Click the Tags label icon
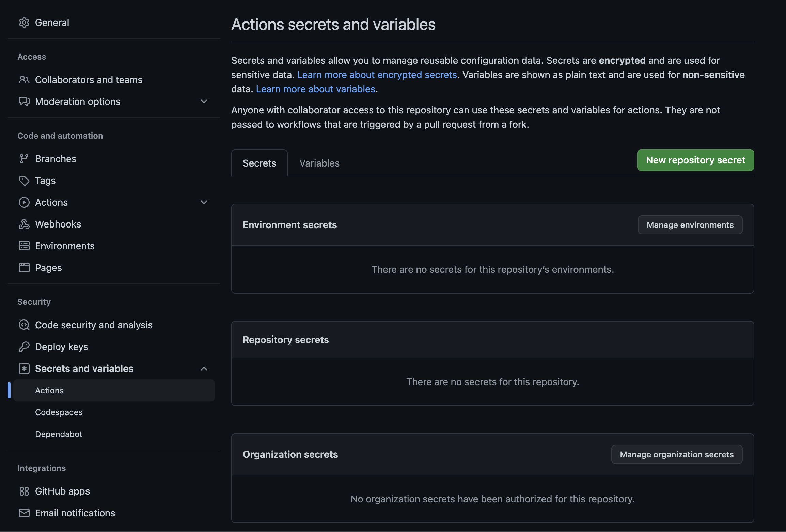The height and width of the screenshot is (532, 786). pos(24,181)
